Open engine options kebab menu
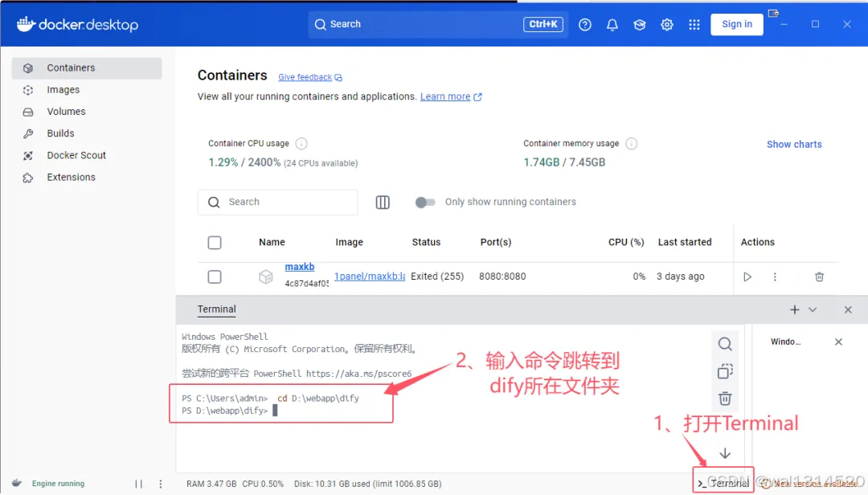This screenshot has width=868, height=495. point(161,484)
